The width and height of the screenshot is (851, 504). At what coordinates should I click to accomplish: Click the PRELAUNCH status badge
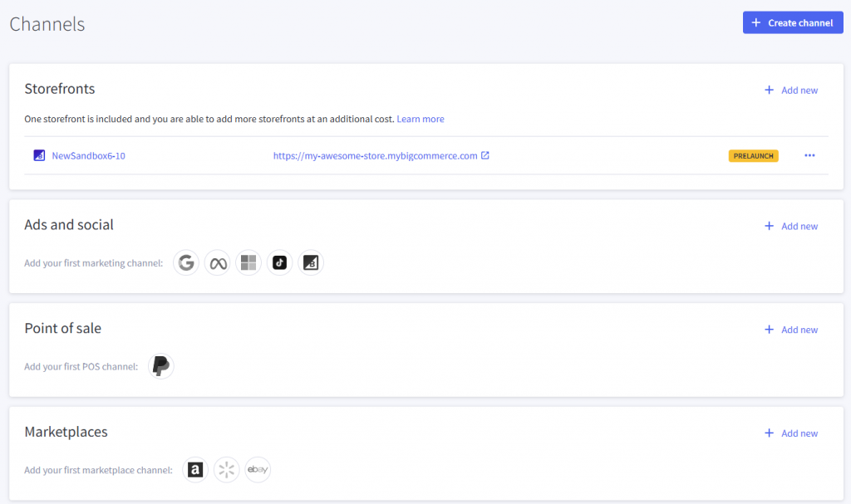tap(753, 156)
